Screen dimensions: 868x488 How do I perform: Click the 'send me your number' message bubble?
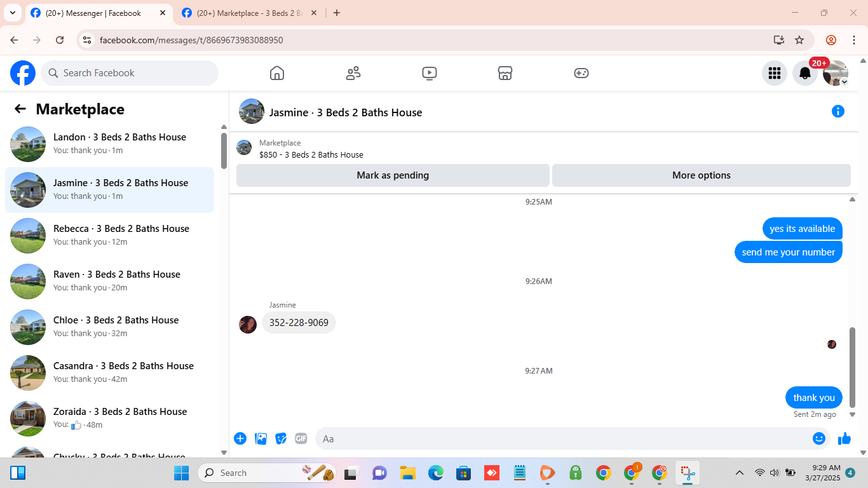pyautogui.click(x=789, y=252)
